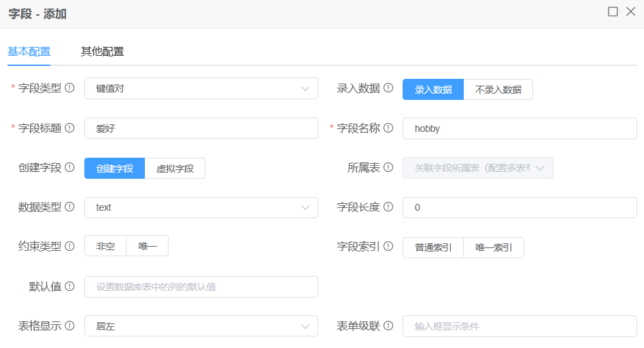Click the 普通索引 button

433,247
